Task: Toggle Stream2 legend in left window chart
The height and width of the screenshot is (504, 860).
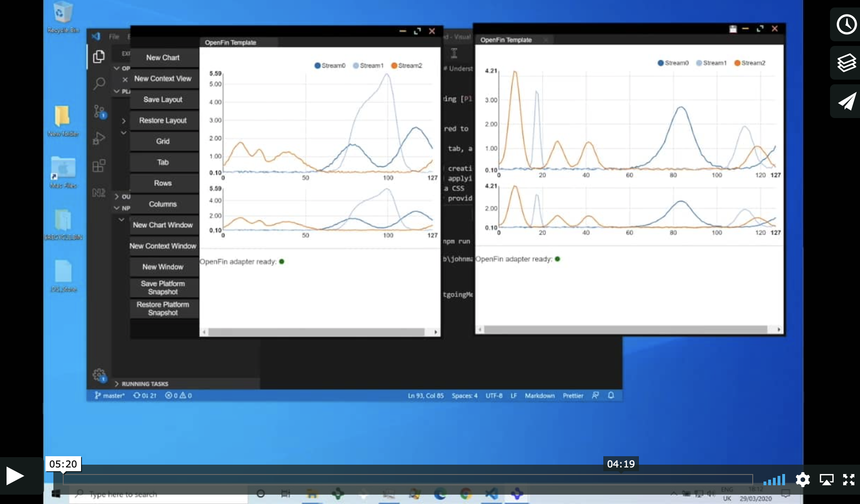Action: [x=407, y=66]
